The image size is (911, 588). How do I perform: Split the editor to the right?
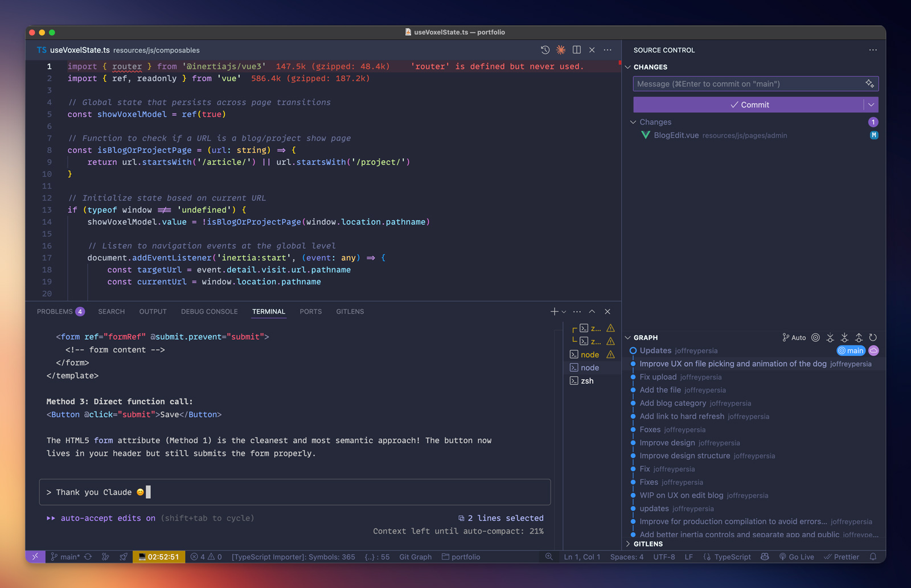point(576,50)
